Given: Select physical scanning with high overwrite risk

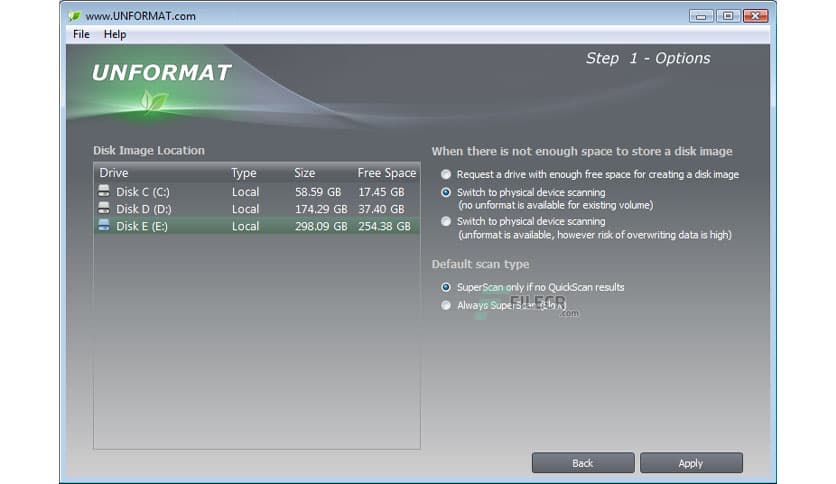Looking at the screenshot, I should click(x=446, y=221).
